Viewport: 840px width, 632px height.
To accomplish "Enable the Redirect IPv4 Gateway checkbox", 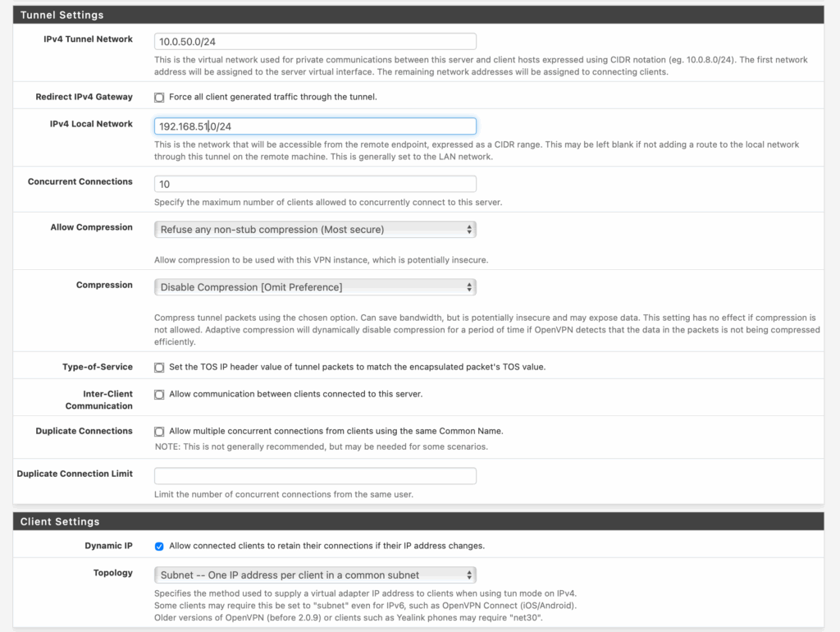I will pos(159,98).
